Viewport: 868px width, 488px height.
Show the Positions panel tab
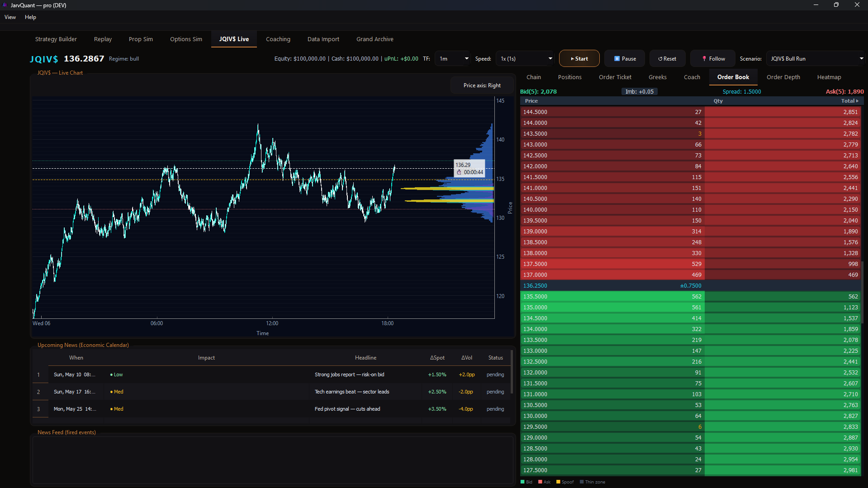[570, 77]
